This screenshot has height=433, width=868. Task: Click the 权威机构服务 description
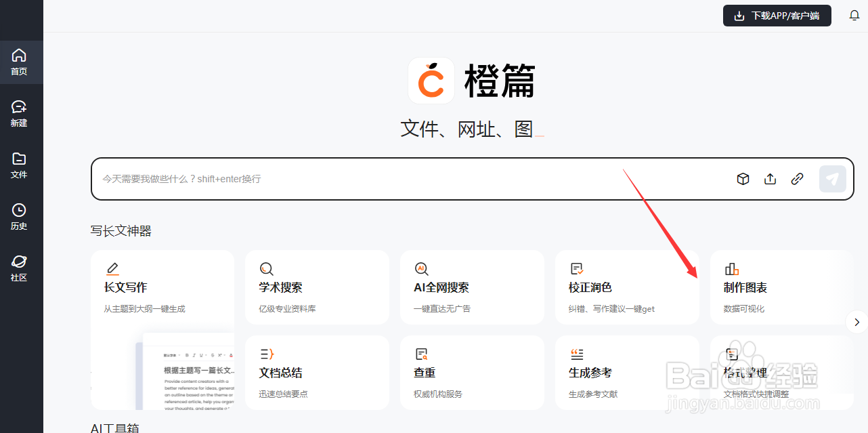(x=438, y=394)
